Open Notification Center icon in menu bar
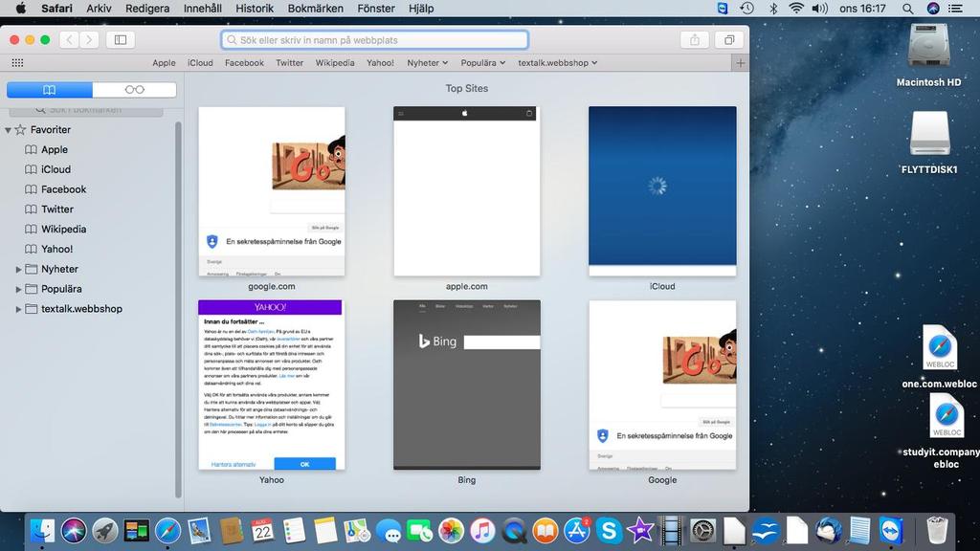Image resolution: width=980 pixels, height=551 pixels. (x=955, y=8)
